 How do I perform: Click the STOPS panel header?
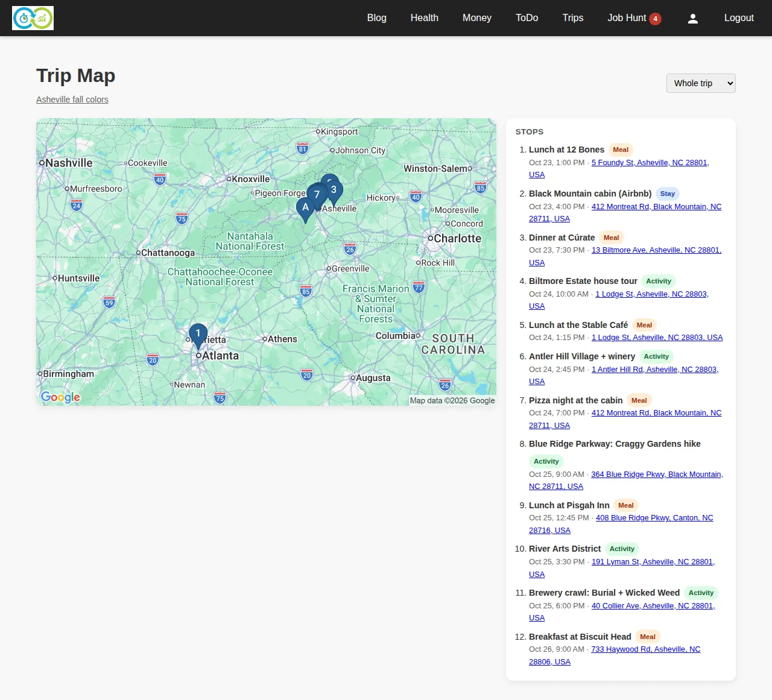[x=530, y=131]
